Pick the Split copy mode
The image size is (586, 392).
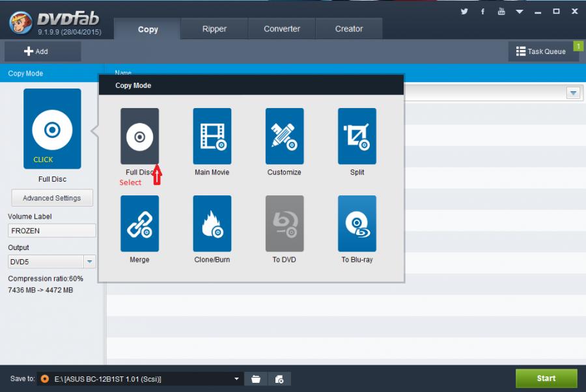coord(357,136)
